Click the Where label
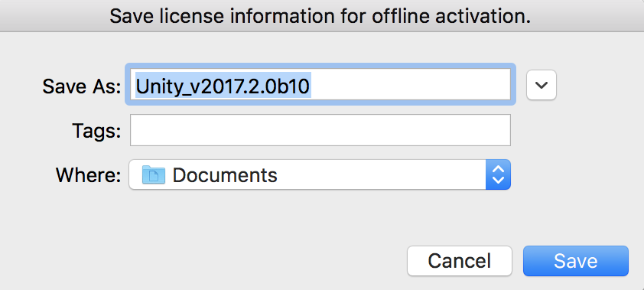Screen dimensions: 644x290 click(x=88, y=175)
